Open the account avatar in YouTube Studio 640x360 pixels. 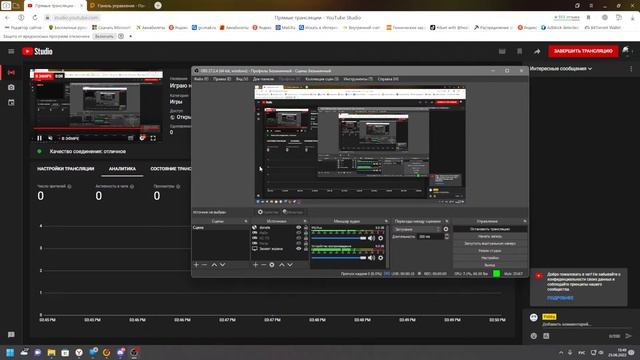point(626,51)
